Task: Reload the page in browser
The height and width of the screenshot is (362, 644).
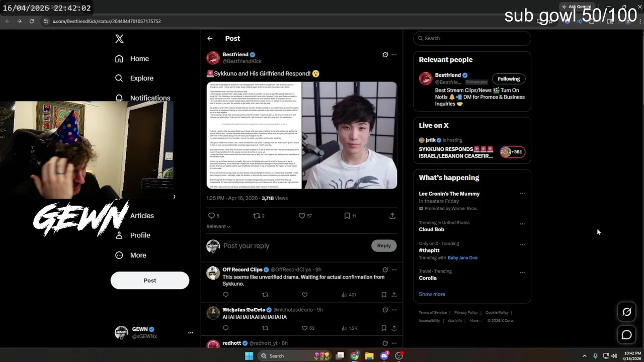Action: tap(32, 21)
